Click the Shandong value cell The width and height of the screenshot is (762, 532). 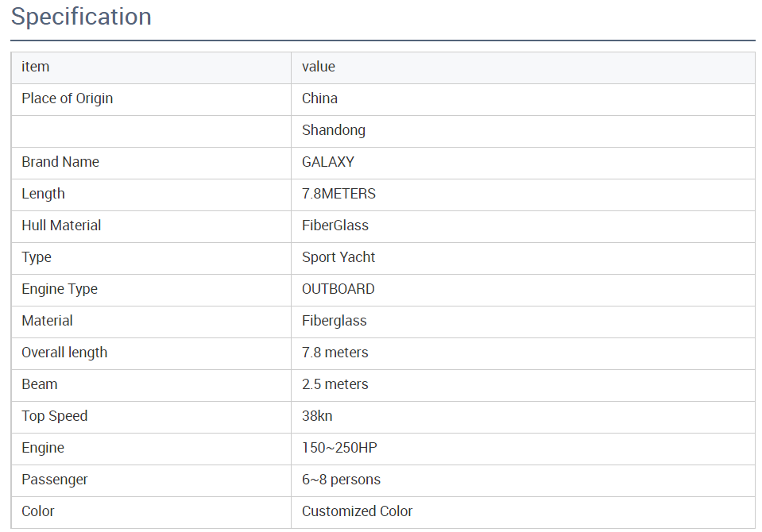pos(334,130)
